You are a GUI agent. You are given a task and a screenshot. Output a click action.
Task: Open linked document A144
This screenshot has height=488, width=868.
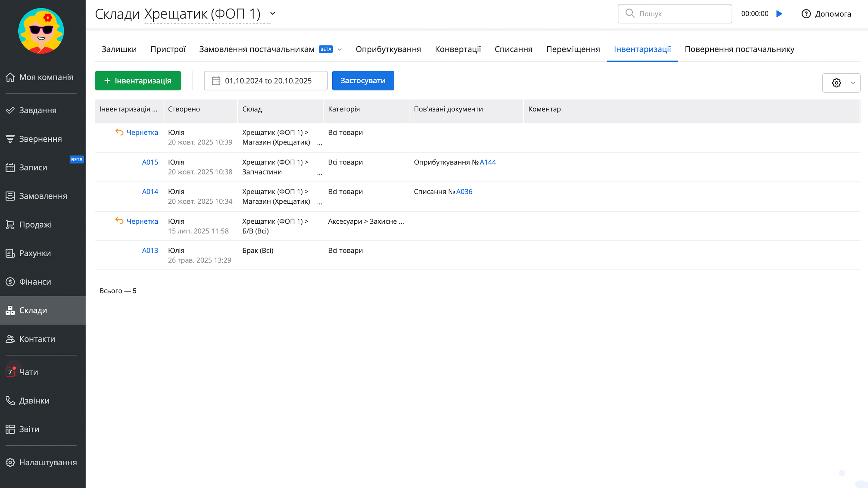pyautogui.click(x=488, y=162)
